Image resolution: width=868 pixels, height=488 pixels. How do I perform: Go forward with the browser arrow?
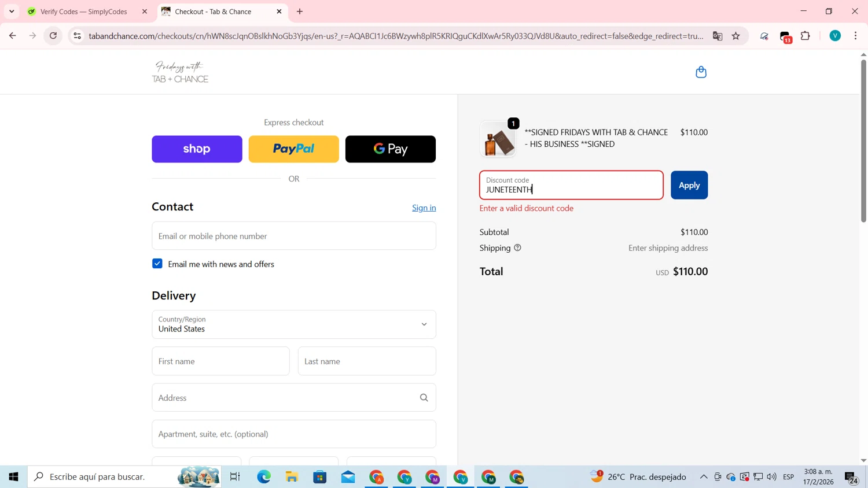(x=33, y=36)
